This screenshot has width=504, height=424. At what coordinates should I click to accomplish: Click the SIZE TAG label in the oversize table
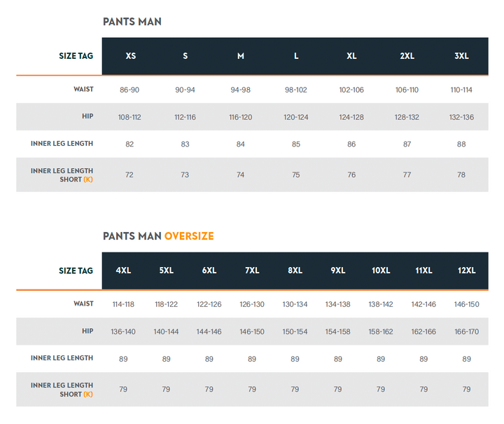[x=76, y=271]
